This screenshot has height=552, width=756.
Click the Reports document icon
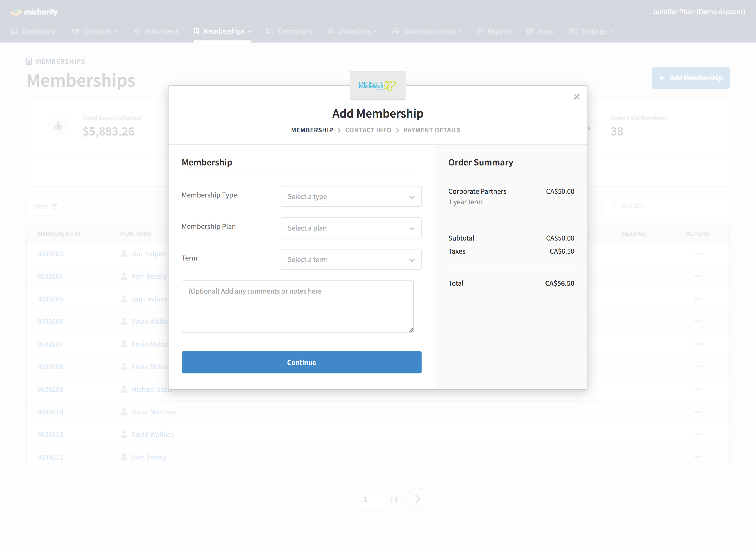(481, 32)
